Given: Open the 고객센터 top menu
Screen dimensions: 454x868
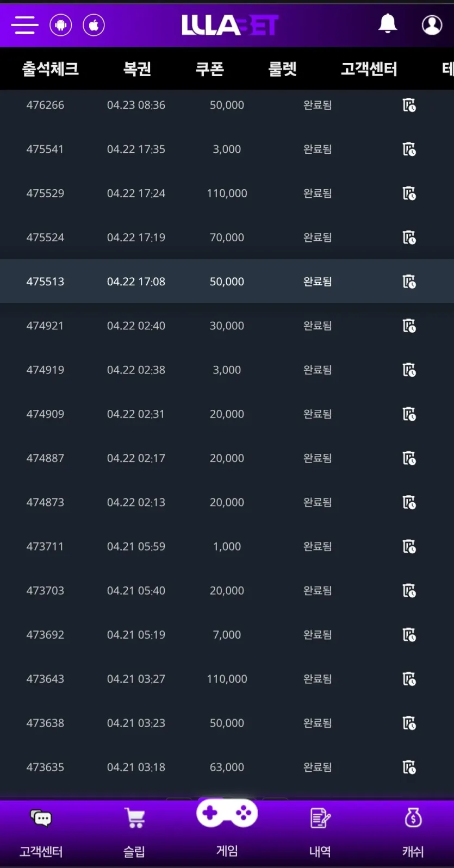Looking at the screenshot, I should pos(369,69).
